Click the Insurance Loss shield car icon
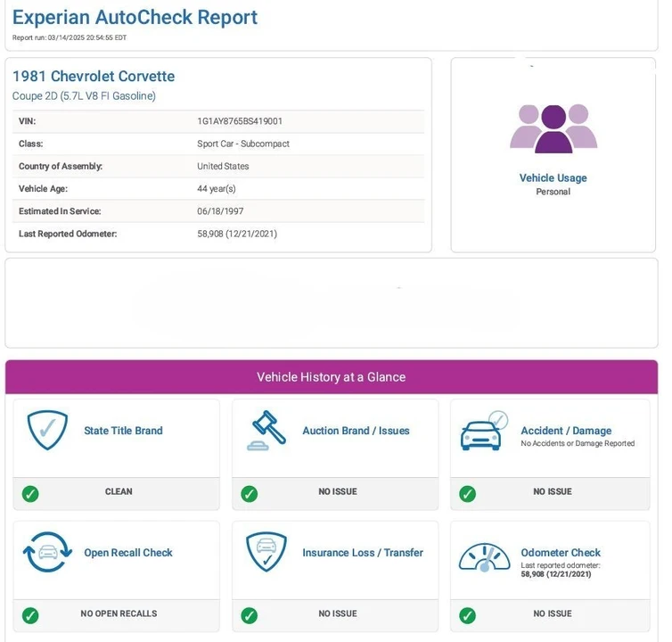The height and width of the screenshot is (642, 672). tap(266, 552)
